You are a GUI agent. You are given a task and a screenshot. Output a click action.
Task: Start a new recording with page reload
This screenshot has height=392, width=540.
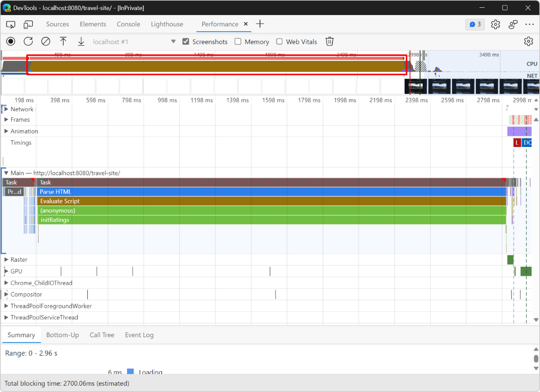[x=28, y=41]
